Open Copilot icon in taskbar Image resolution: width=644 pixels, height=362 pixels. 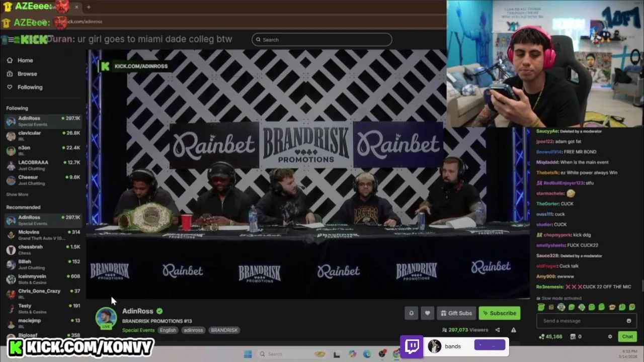click(352, 354)
